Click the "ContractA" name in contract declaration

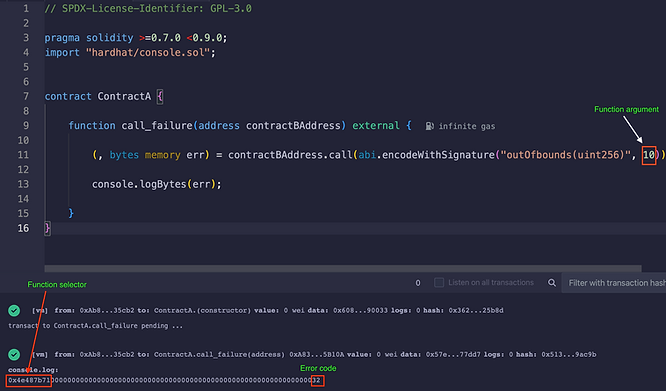(x=124, y=96)
